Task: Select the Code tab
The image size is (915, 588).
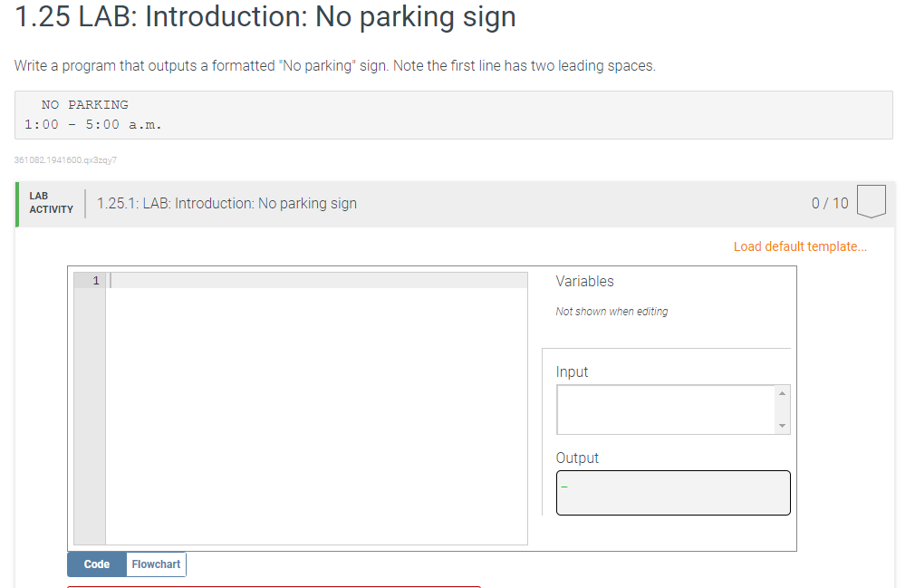Action: pos(96,564)
